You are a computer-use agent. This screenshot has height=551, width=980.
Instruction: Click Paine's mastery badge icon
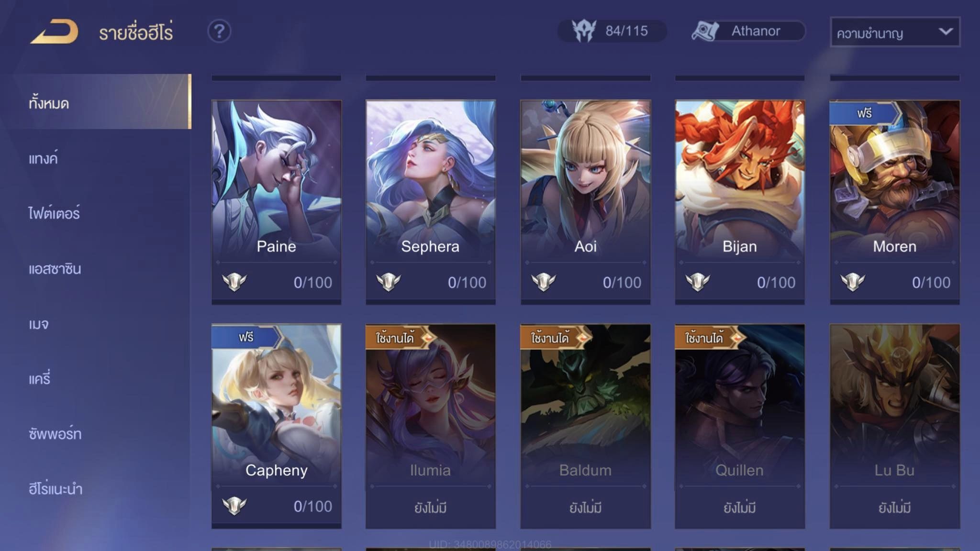point(234,282)
